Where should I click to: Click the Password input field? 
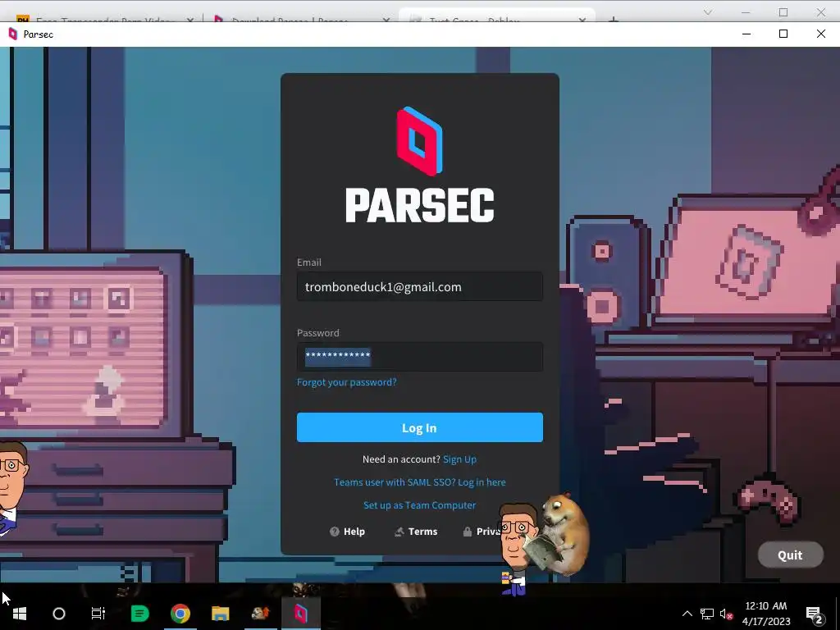419,357
